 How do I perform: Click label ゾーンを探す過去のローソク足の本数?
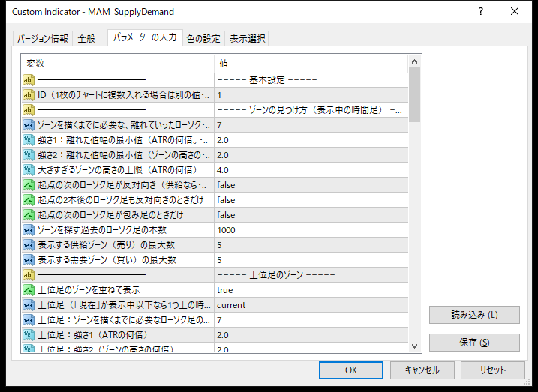102,230
